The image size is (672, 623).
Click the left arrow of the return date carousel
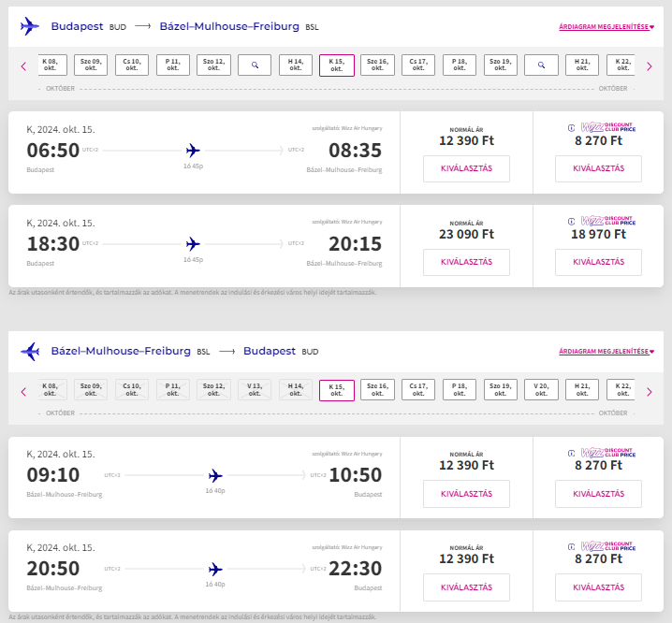tap(23, 391)
